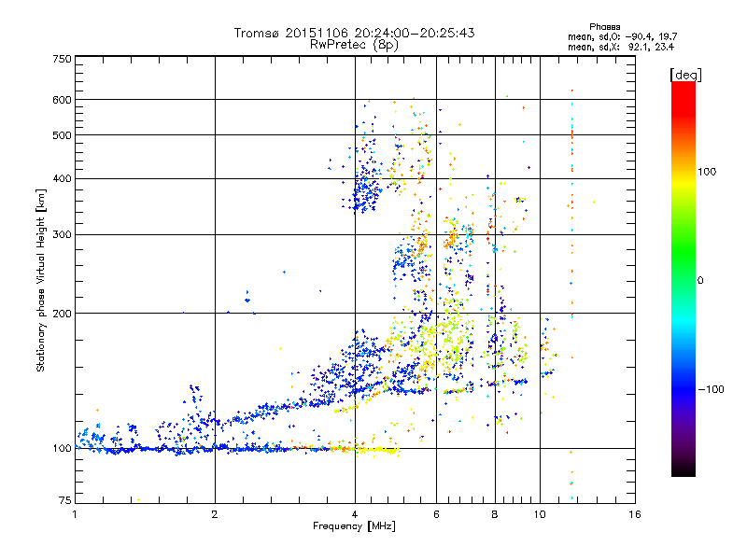Click x-axis tick label '1'
This screenshot has height=560, width=747.
[x=75, y=514]
